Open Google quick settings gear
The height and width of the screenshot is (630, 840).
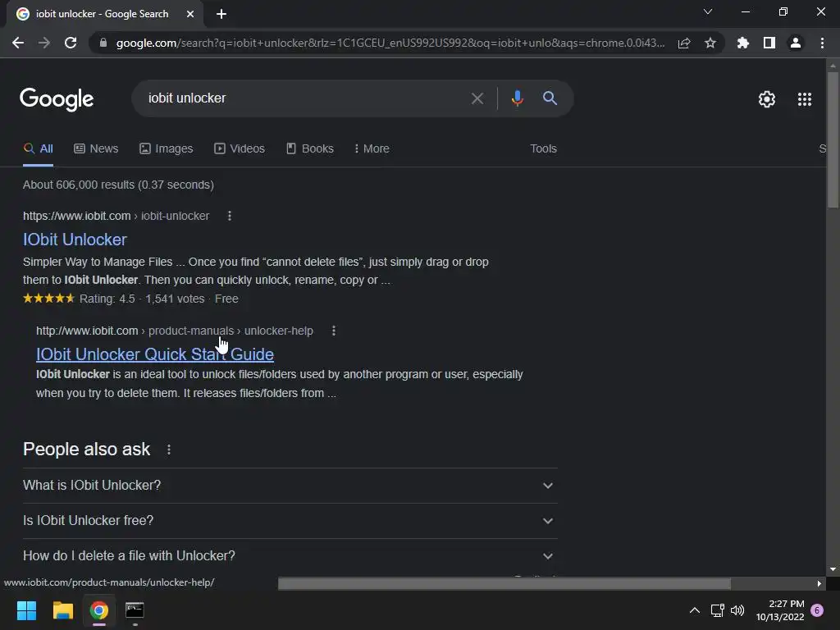[x=767, y=99]
